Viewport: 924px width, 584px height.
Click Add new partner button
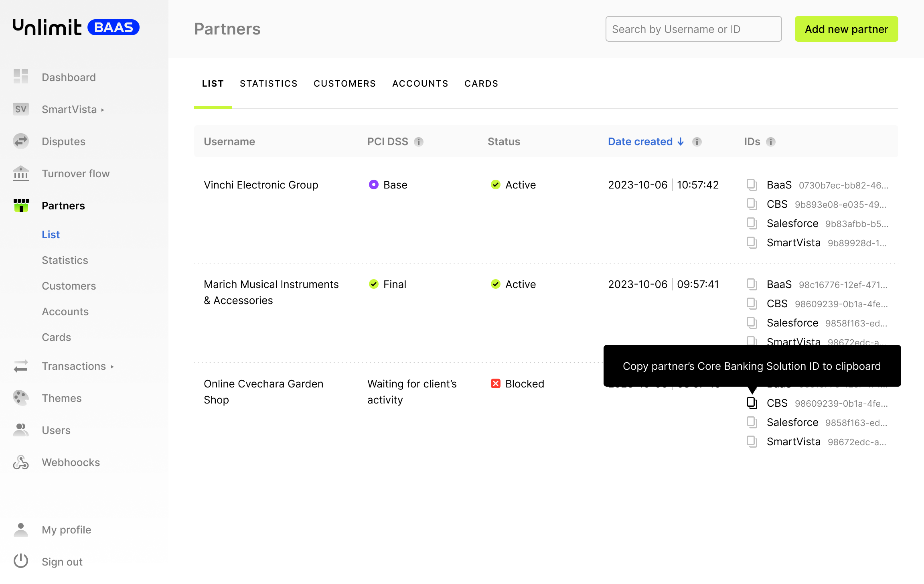[x=847, y=29]
